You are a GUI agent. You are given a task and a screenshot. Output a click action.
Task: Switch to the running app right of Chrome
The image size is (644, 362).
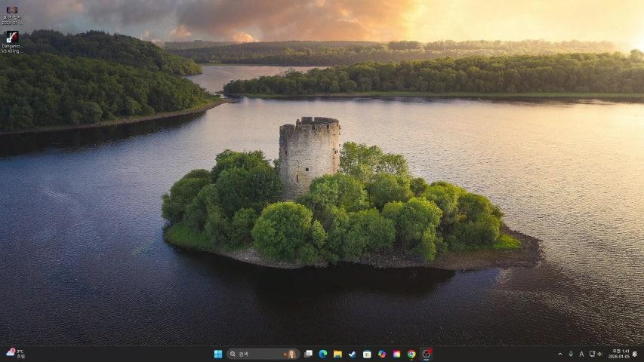(x=427, y=354)
